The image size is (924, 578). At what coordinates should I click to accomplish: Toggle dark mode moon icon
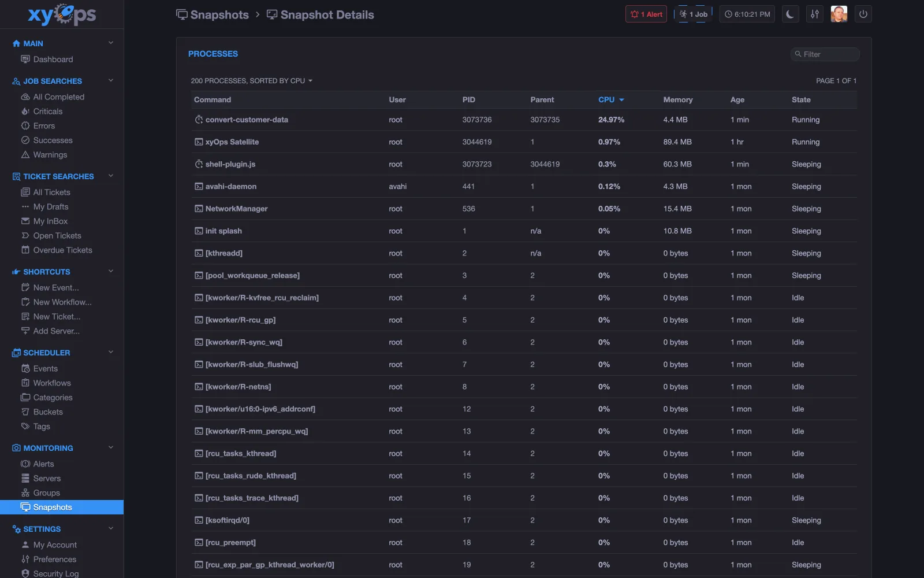[790, 14]
